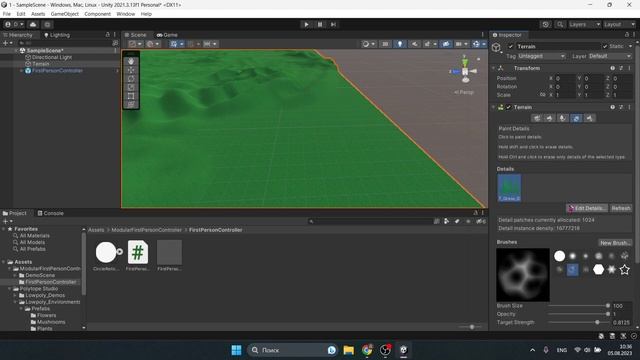Click the Refresh button

[x=620, y=208]
